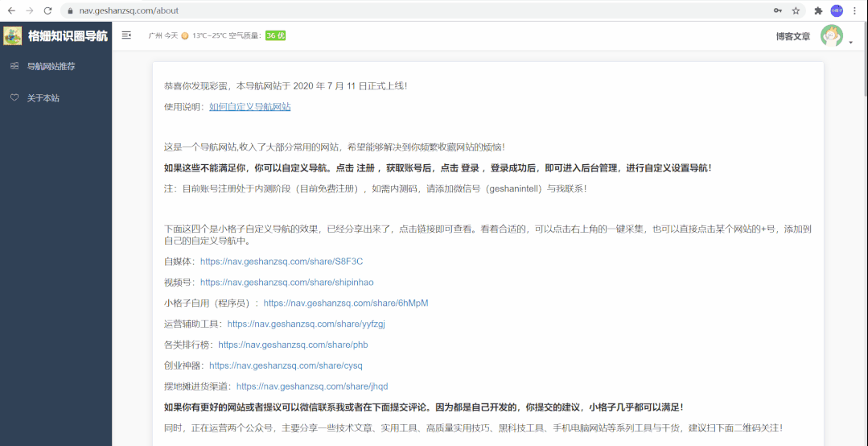The width and height of the screenshot is (868, 446).
Task: Click the address bar URL field
Action: point(415,10)
